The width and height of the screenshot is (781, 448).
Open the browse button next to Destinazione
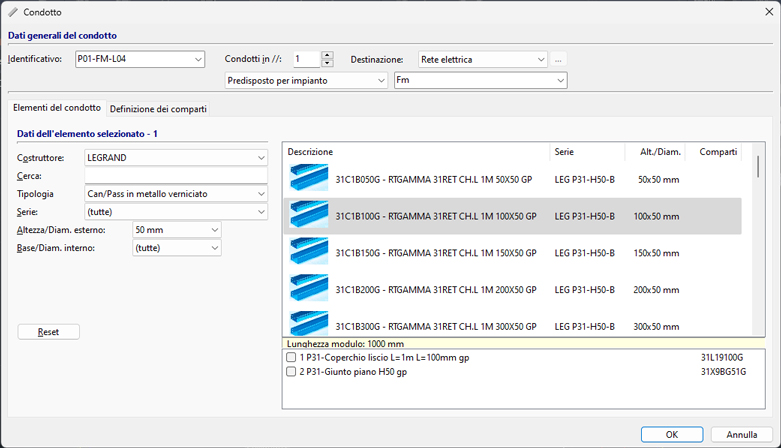click(560, 59)
